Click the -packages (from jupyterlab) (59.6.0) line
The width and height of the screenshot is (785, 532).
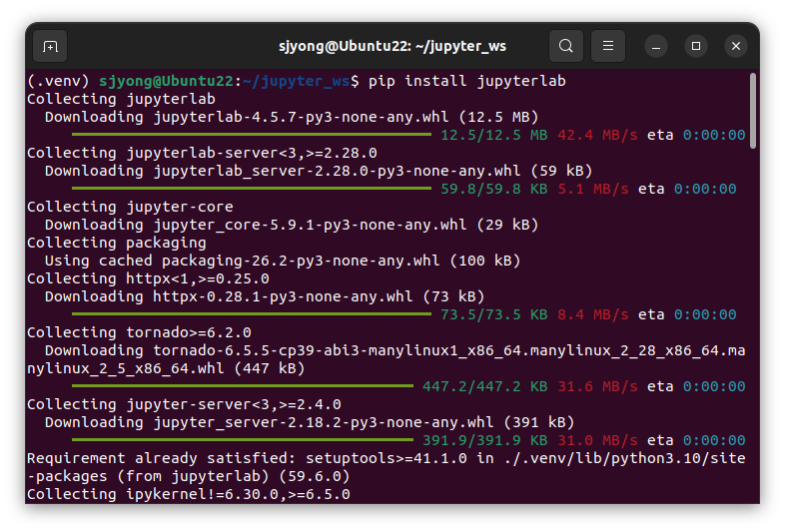[188, 476]
